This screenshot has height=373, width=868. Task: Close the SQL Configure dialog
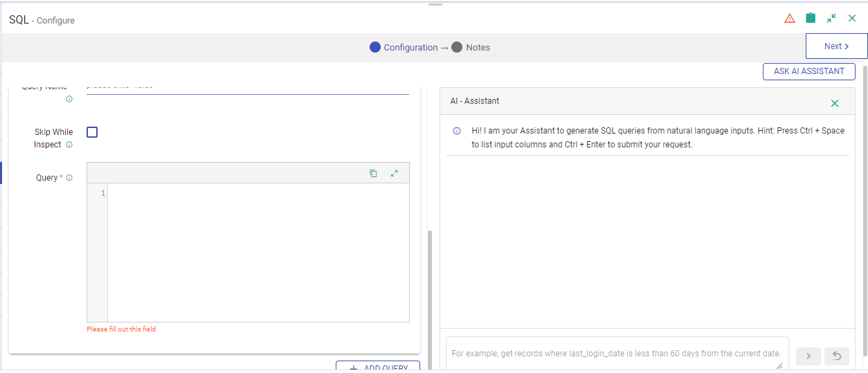852,18
